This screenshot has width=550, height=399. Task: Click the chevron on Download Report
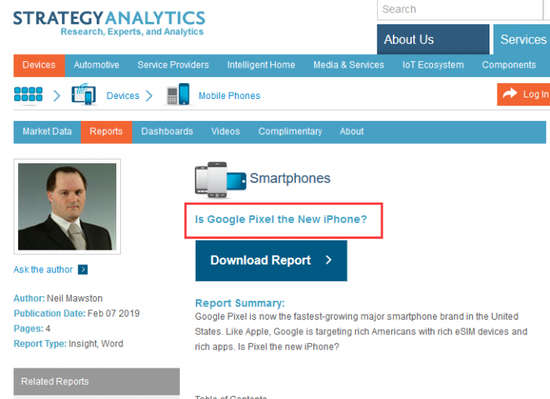click(x=329, y=260)
